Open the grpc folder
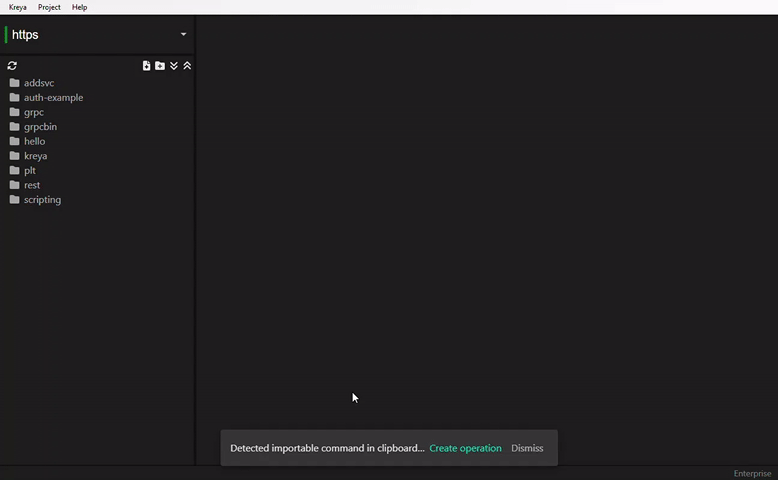778x480 pixels. [33, 112]
